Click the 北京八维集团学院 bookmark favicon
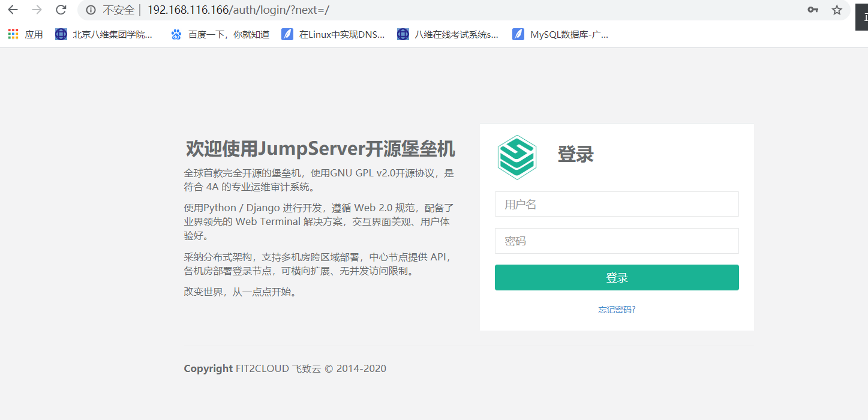 (61, 34)
